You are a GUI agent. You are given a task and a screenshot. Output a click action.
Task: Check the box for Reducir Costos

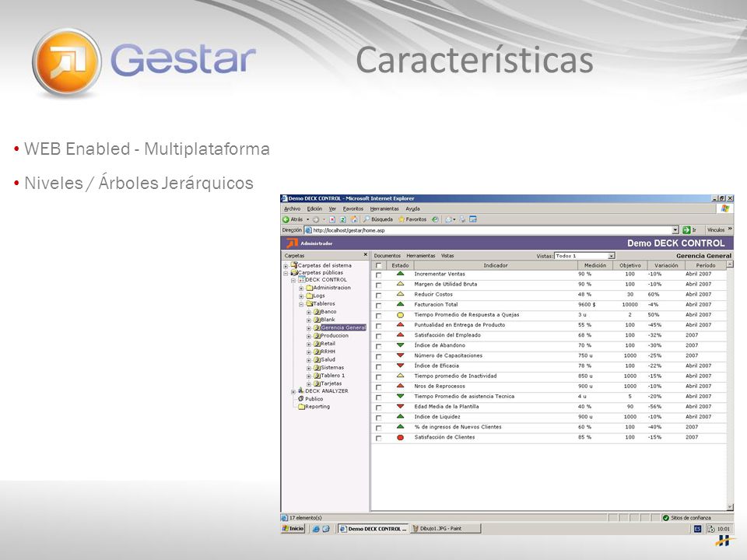coord(379,296)
